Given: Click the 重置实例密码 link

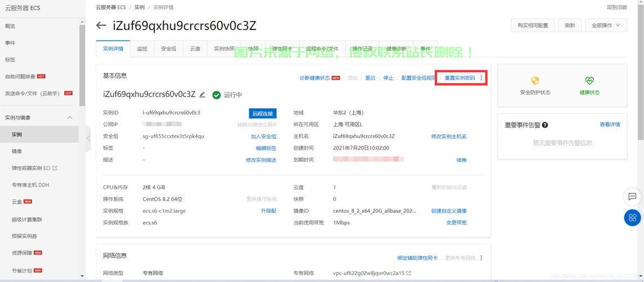Looking at the screenshot, I should point(460,78).
